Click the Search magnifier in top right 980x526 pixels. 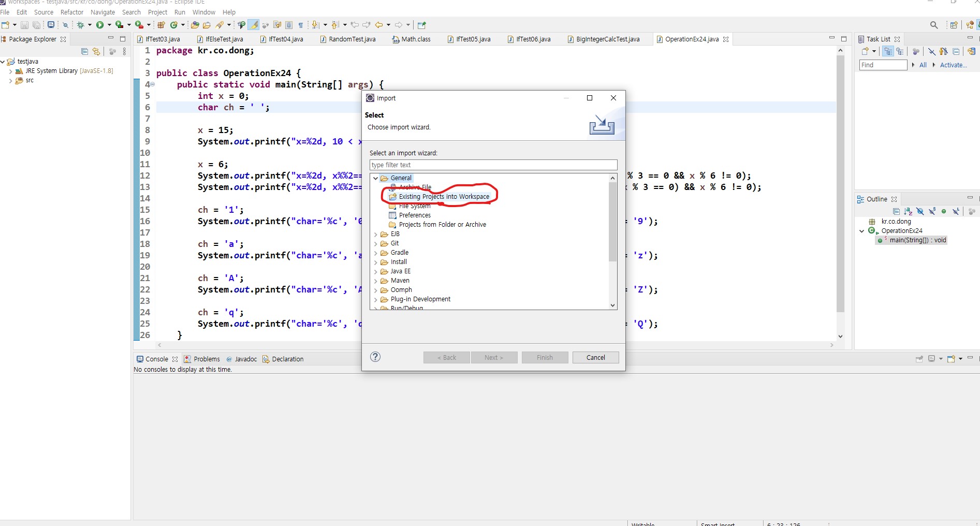[934, 25]
